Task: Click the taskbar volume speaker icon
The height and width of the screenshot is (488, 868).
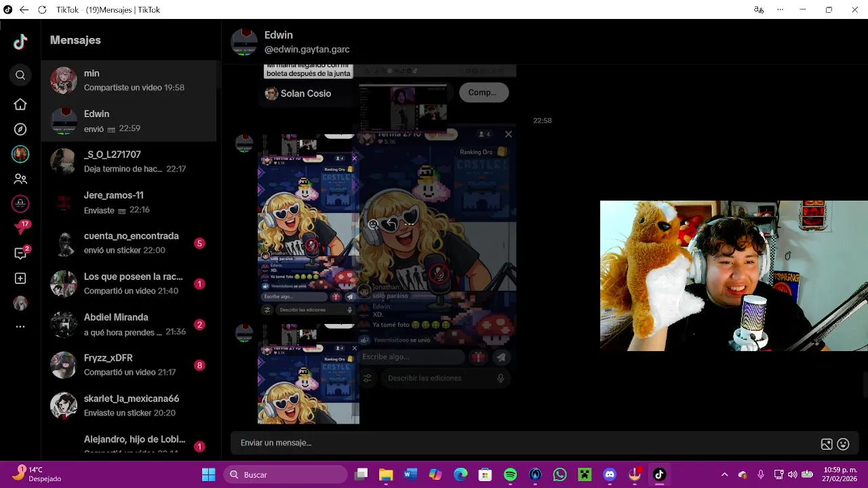Action: pos(793,474)
